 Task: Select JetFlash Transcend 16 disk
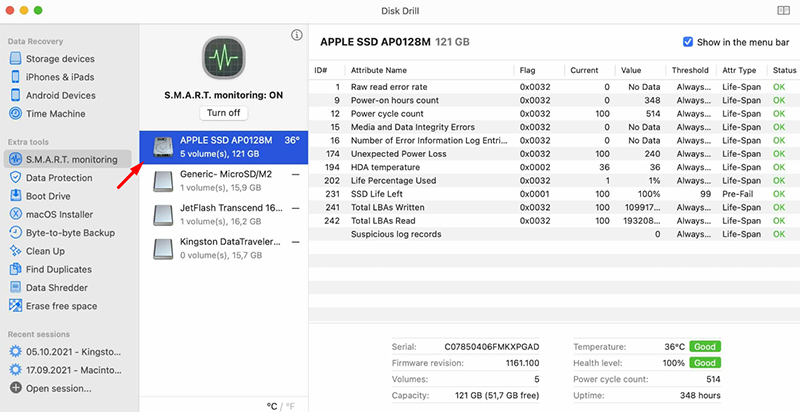(223, 215)
